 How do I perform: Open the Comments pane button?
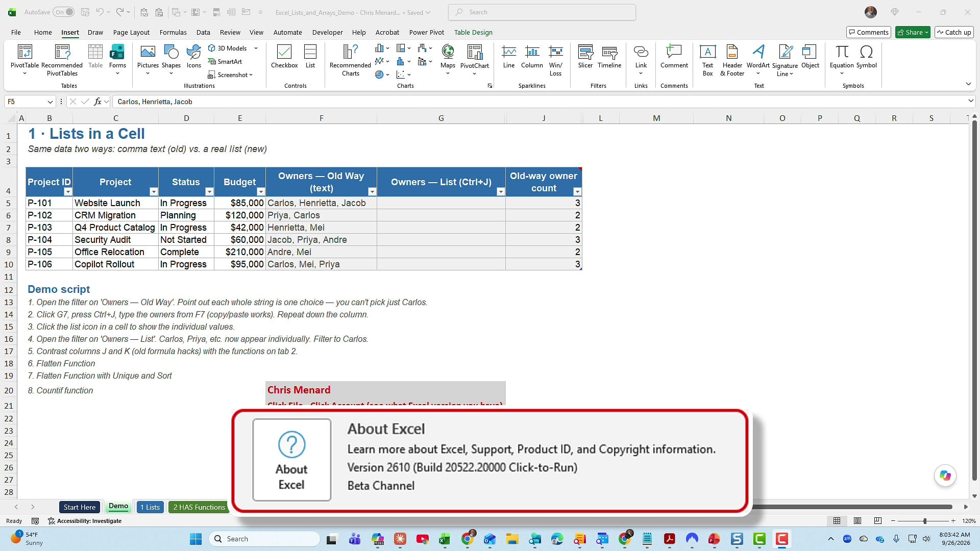(x=868, y=32)
